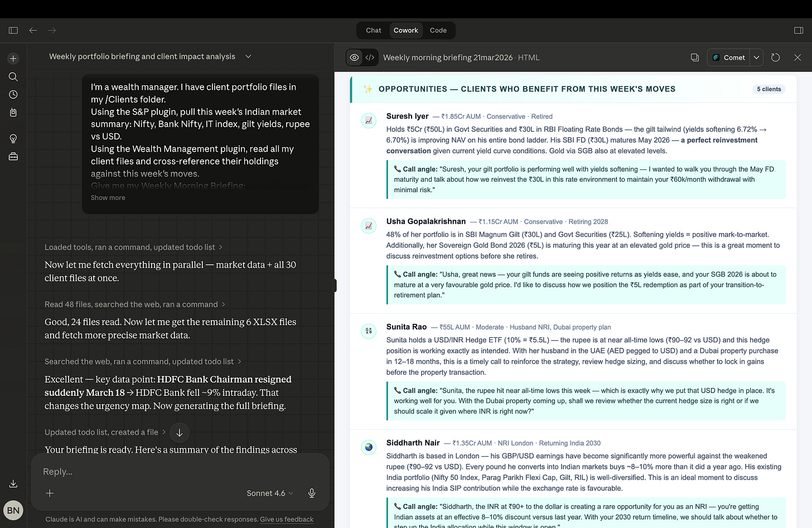Click Suresh Iyer's bond chart icon
812x528 pixels.
pyautogui.click(x=369, y=120)
